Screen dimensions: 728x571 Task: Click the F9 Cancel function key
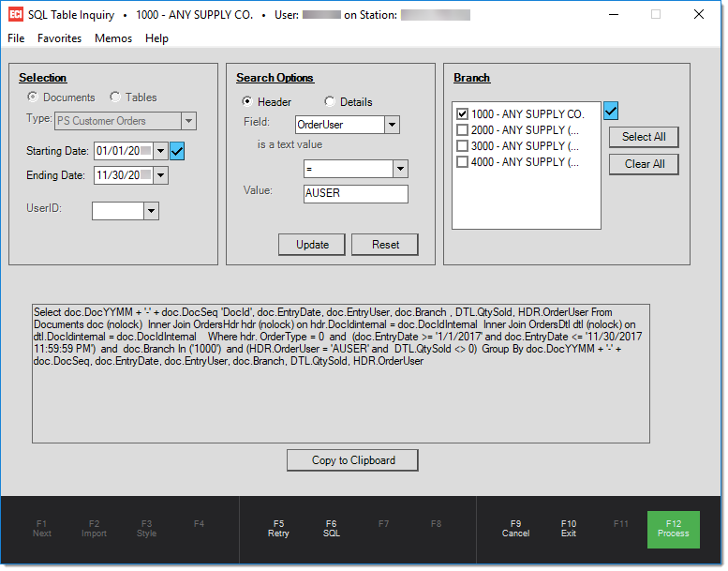click(x=515, y=529)
